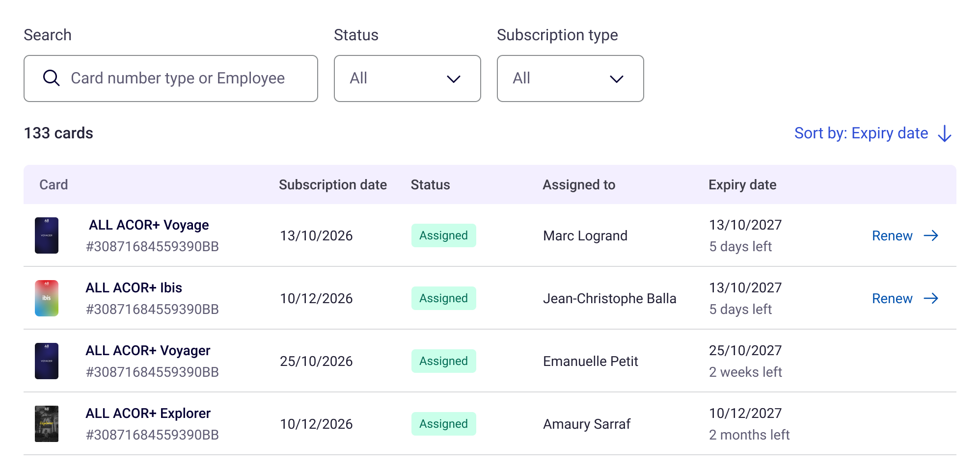Click the Assigned badge for Emanuelle Petit
The height and width of the screenshot is (467, 980).
tap(444, 361)
